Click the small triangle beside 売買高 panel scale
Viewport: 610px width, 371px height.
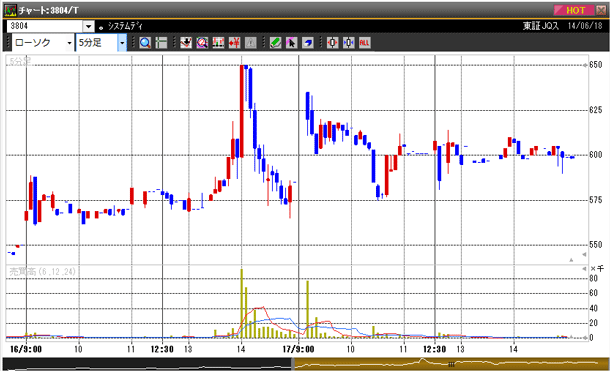(x=584, y=269)
